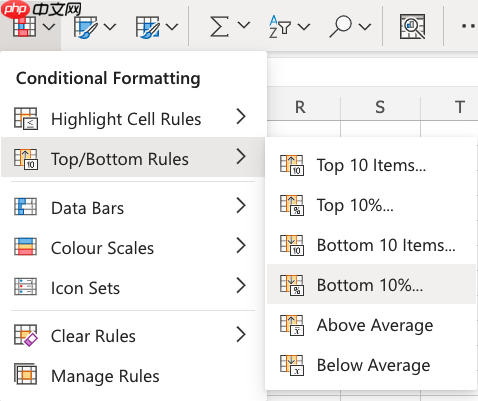478x401 pixels.
Task: Click the Find & Select magnifier icon
Action: pyautogui.click(x=340, y=27)
